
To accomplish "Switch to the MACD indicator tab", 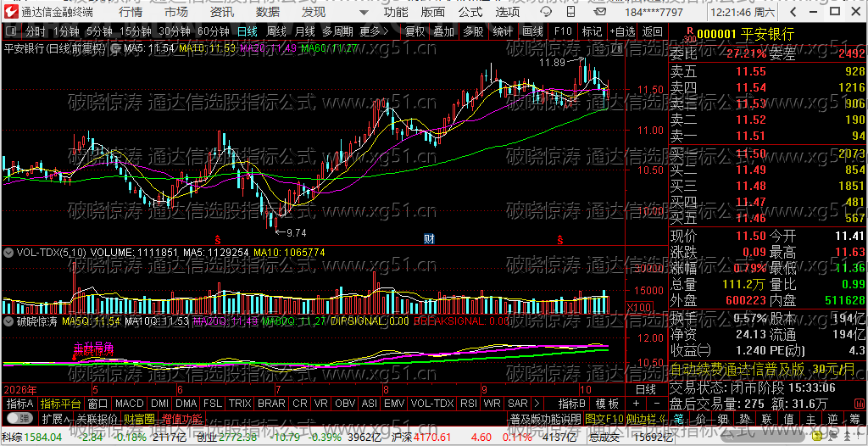I will tap(130, 404).
